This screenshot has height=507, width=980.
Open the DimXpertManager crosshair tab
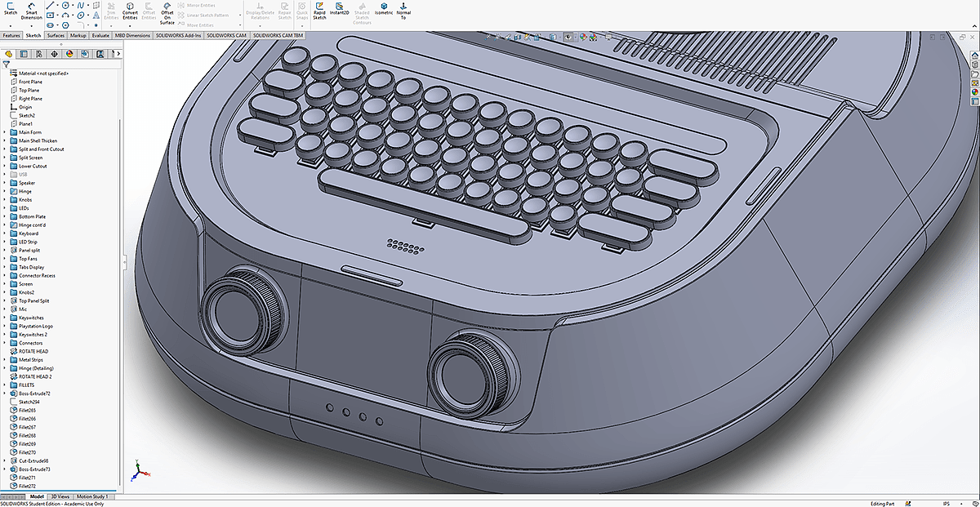coord(55,53)
